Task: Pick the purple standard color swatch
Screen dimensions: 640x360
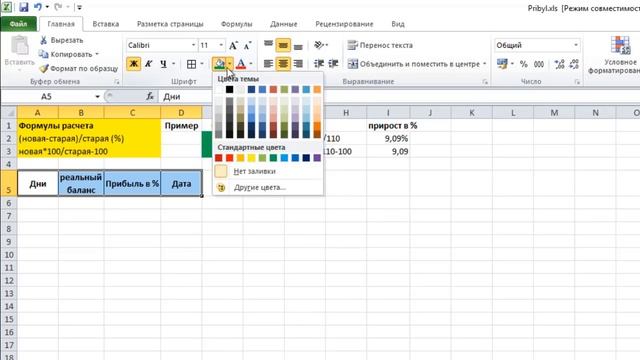Action: tap(317, 158)
